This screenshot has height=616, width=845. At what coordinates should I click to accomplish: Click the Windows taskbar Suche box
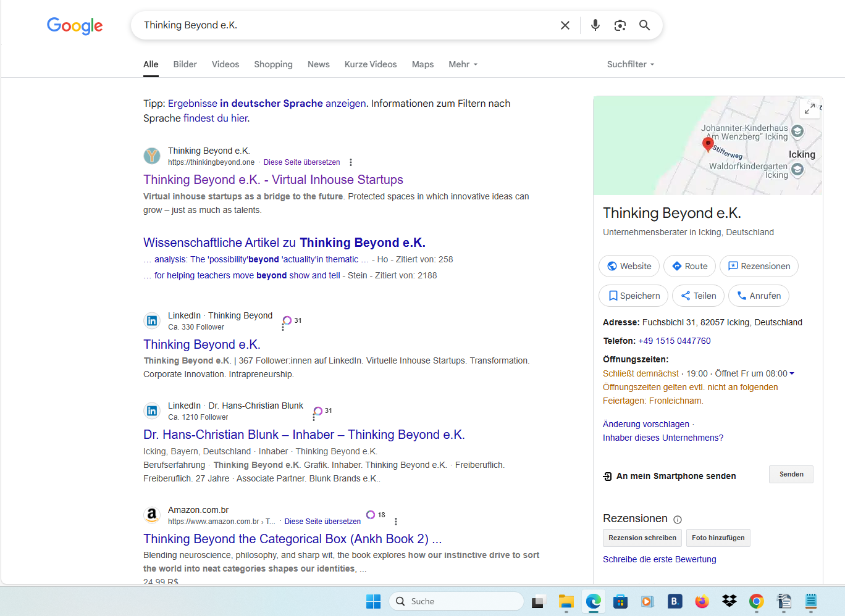coord(456,601)
